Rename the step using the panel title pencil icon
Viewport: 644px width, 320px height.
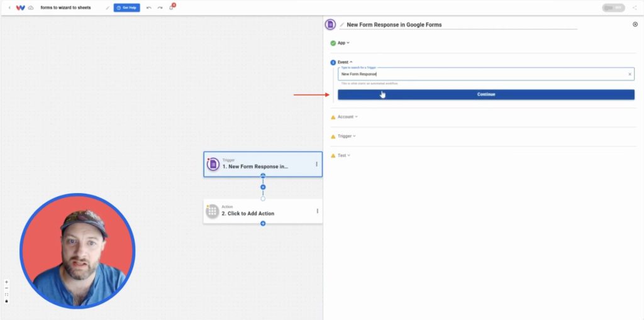tap(341, 25)
